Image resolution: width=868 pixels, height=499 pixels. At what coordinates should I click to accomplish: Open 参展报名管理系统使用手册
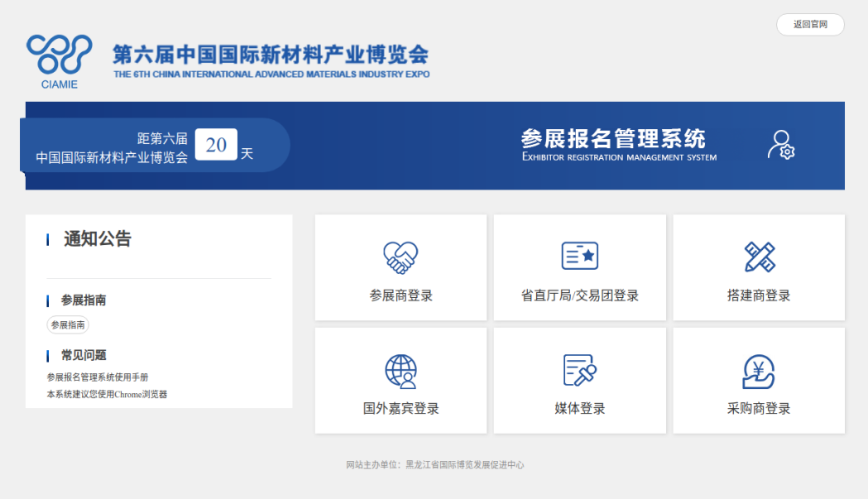[98, 377]
